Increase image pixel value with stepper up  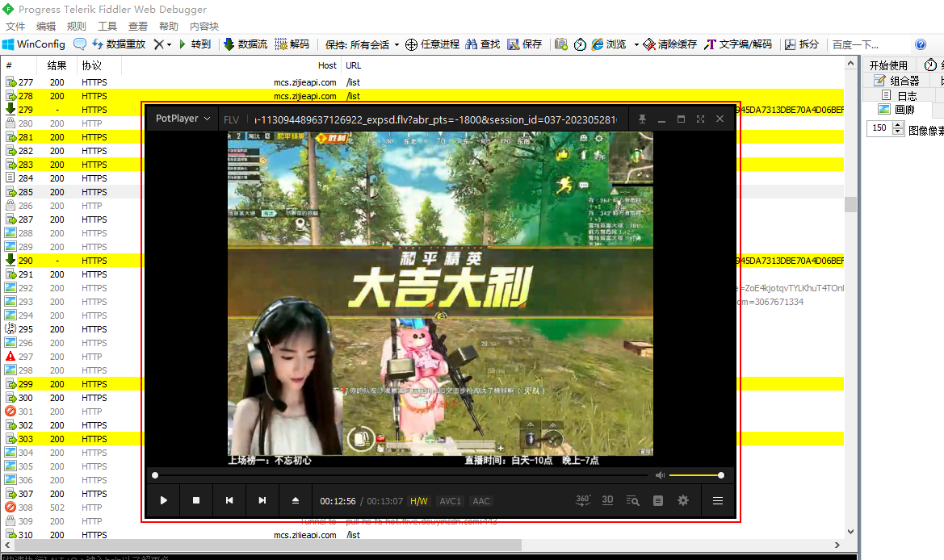(898, 124)
